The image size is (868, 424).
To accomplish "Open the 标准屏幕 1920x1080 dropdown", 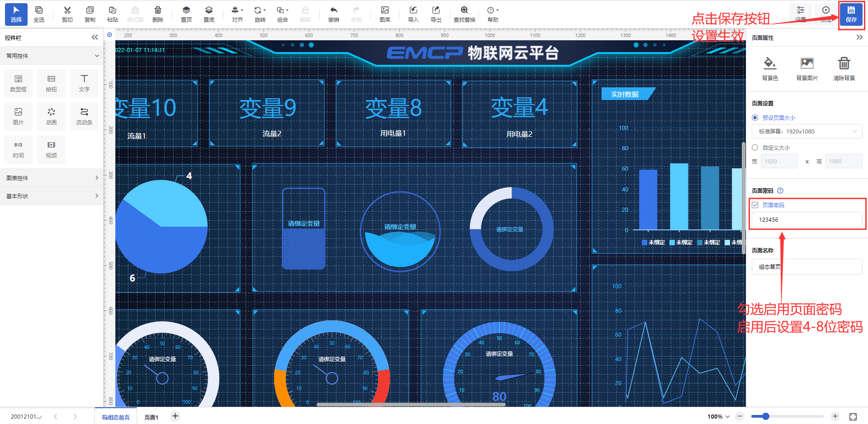I will coord(807,131).
